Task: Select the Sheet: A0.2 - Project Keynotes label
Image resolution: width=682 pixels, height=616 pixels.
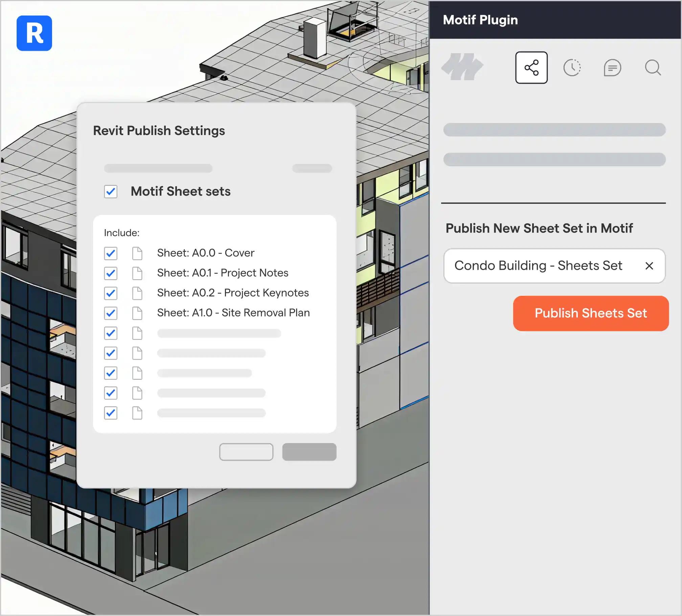Action: click(x=233, y=293)
